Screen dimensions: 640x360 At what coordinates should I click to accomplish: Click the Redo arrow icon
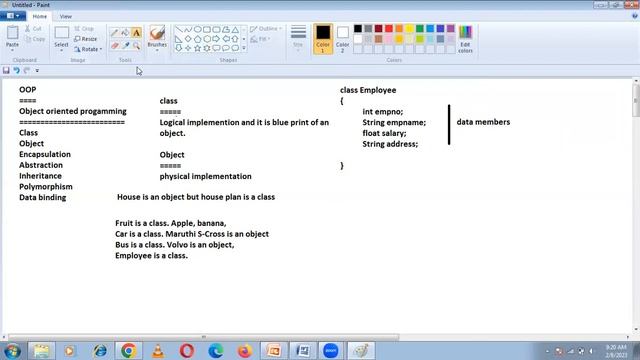click(27, 70)
